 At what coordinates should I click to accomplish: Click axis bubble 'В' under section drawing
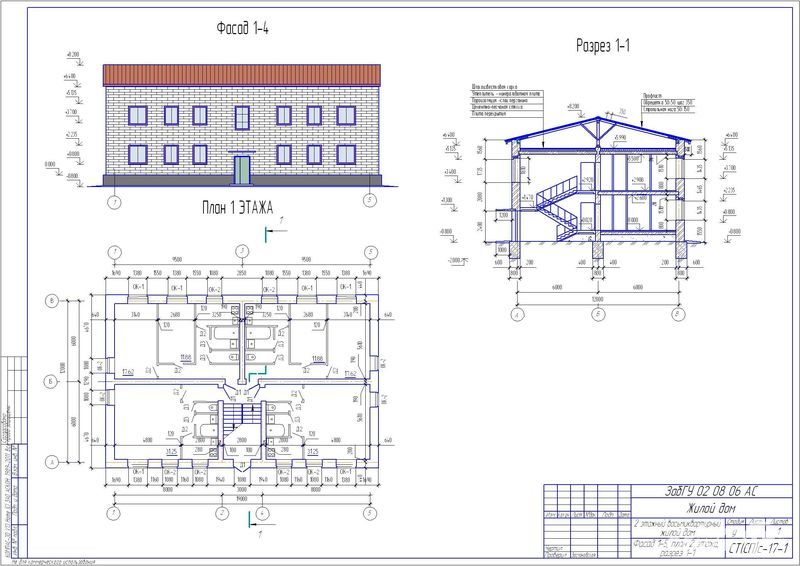coord(680,313)
